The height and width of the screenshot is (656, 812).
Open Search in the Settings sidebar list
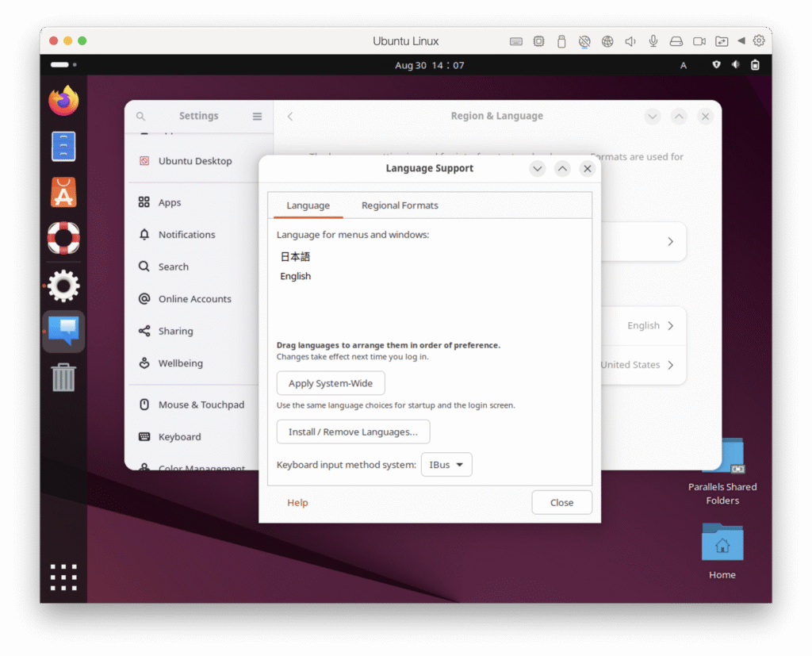click(x=195, y=267)
